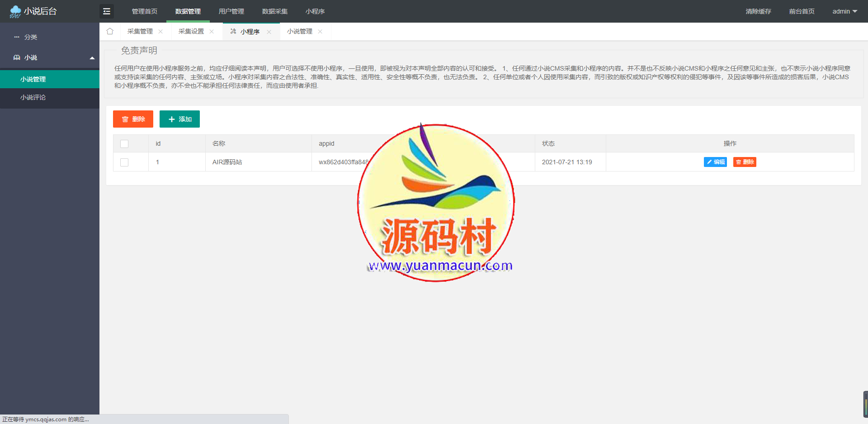Check the row checkbox for AIR源码站

[124, 162]
